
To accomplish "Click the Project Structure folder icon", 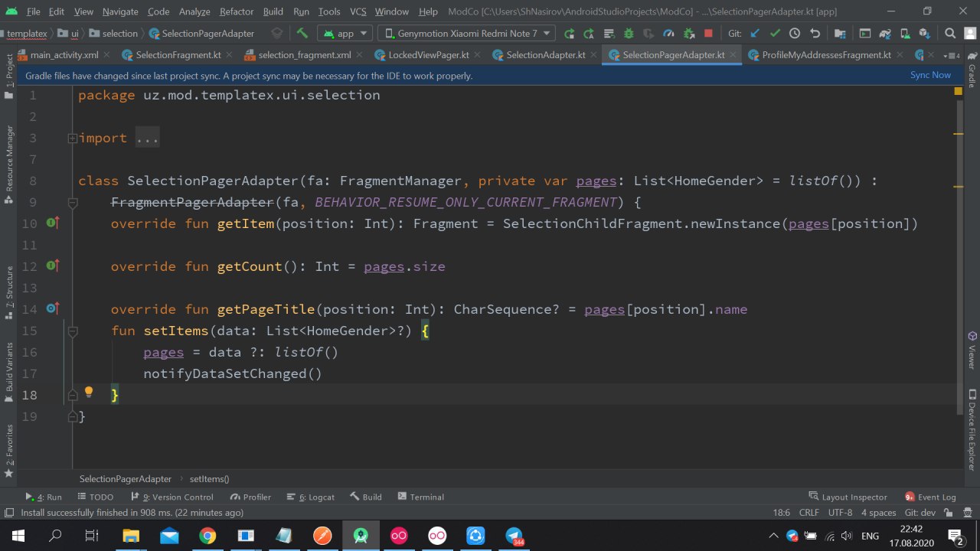I will tap(840, 34).
